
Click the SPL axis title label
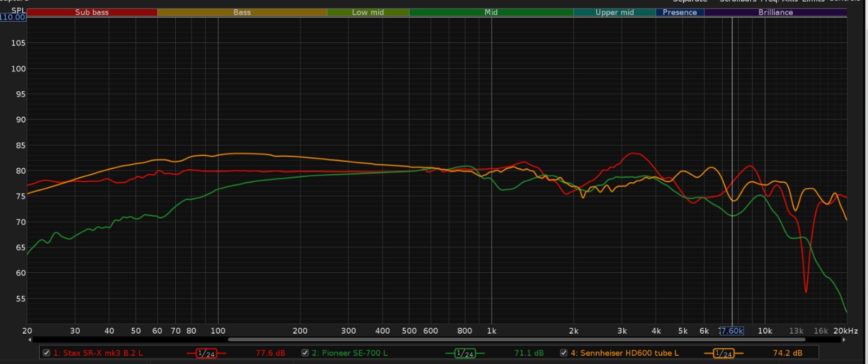pos(18,10)
